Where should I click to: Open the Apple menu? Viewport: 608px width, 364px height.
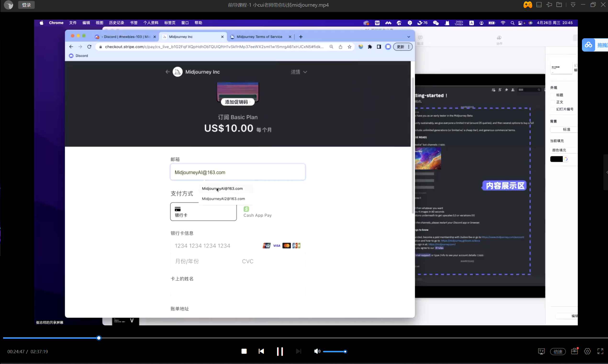pos(41,23)
